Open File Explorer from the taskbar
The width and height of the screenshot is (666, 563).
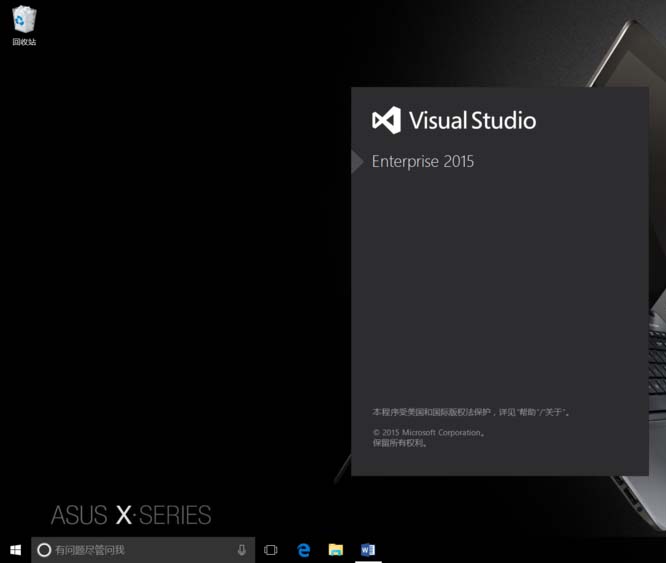[x=336, y=550]
